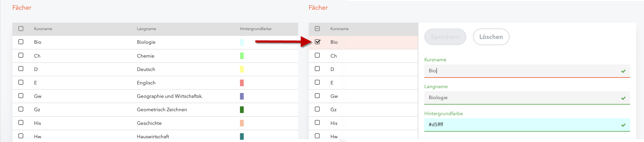Click the red color swatch for Englisch

point(242,83)
